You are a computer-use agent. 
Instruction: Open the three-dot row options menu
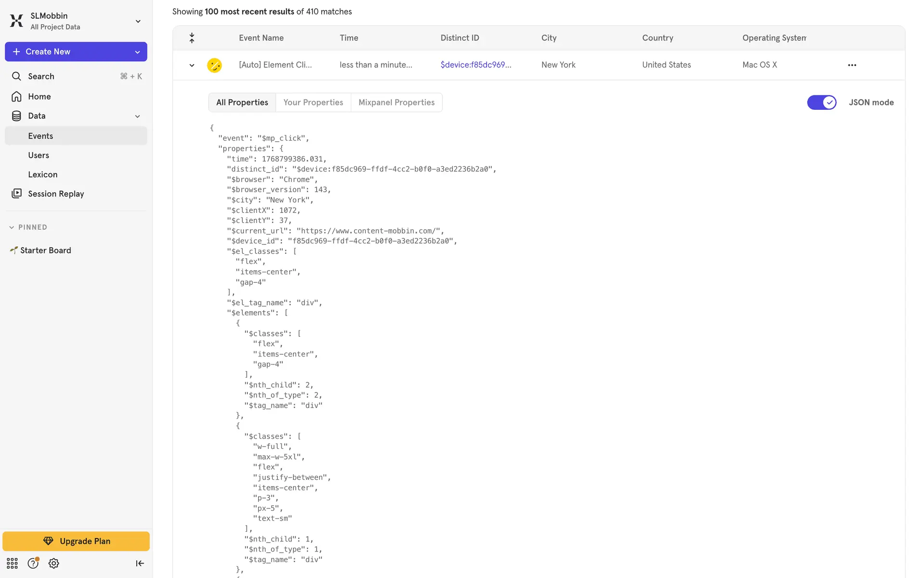click(852, 65)
